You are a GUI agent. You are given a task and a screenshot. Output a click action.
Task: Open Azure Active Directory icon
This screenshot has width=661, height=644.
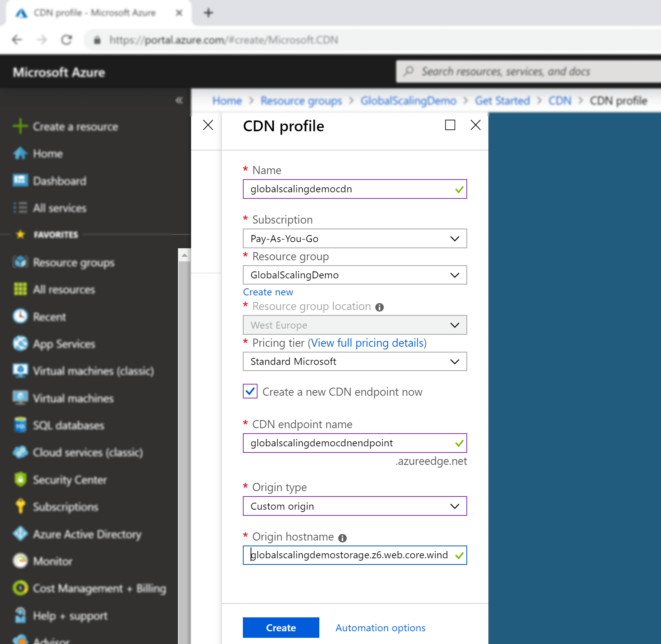20,534
